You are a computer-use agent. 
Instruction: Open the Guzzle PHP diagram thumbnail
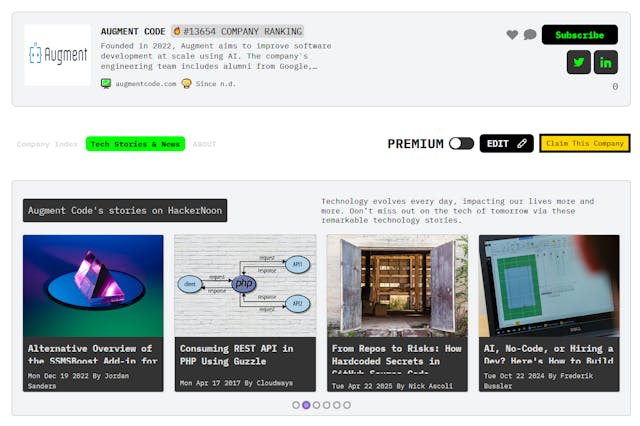point(245,286)
